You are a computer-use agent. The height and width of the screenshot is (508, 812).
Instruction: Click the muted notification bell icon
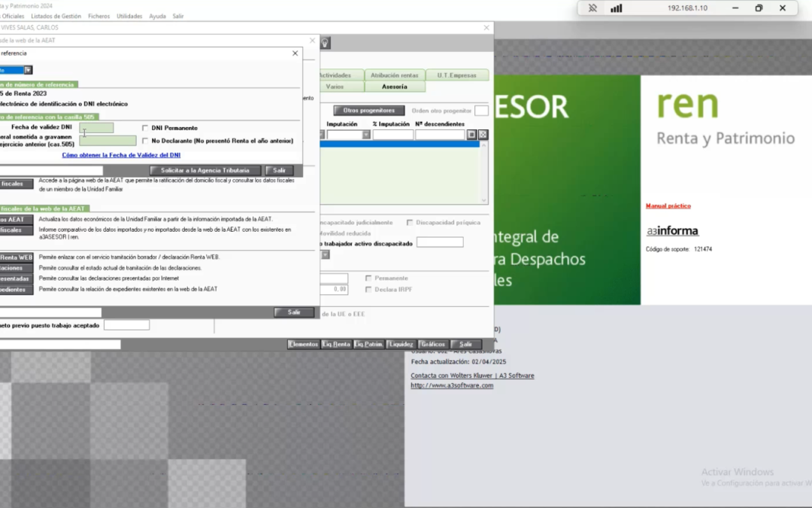592,8
